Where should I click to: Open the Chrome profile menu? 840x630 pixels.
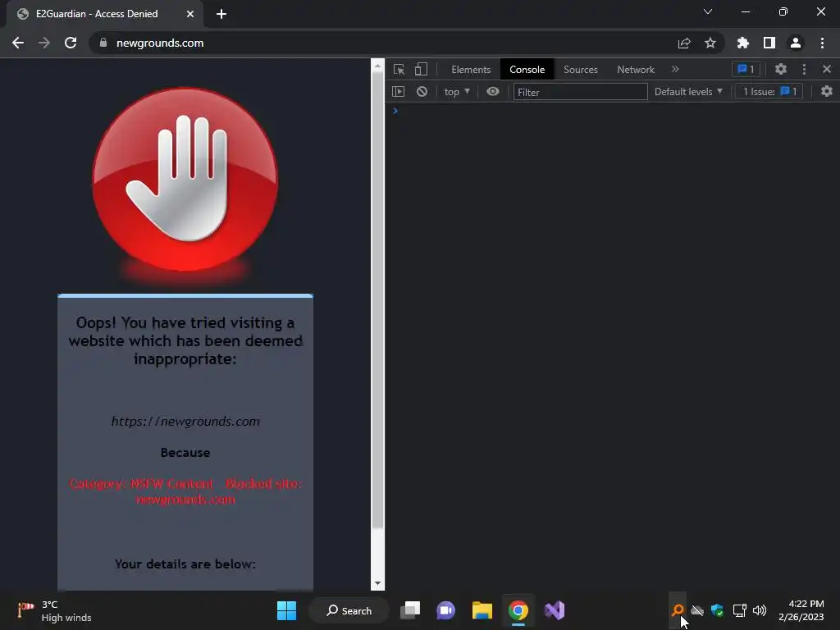coord(796,43)
